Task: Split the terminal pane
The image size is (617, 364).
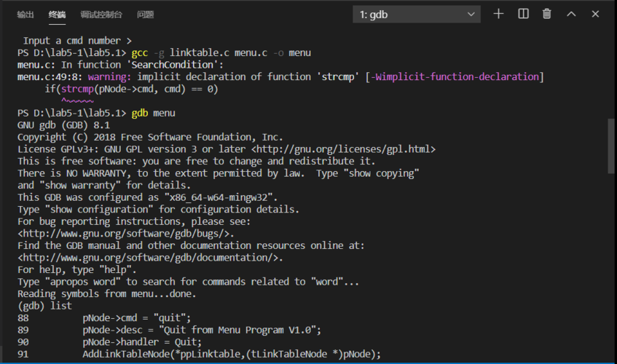Action: [x=523, y=14]
